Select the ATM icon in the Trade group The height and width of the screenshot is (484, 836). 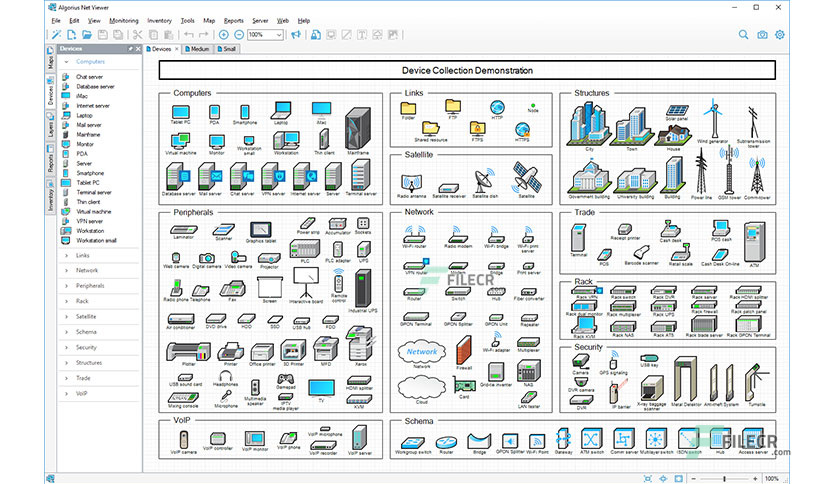coord(754,241)
